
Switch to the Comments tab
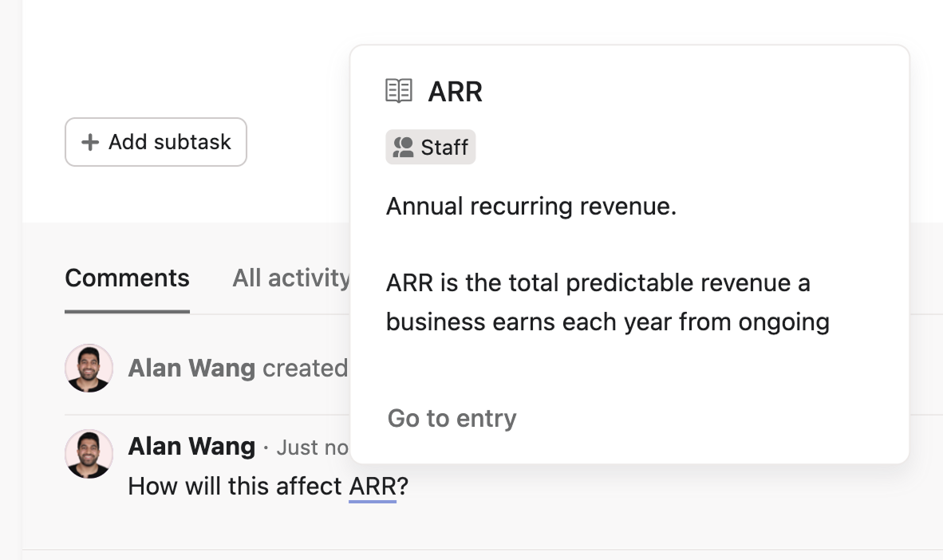click(x=127, y=278)
